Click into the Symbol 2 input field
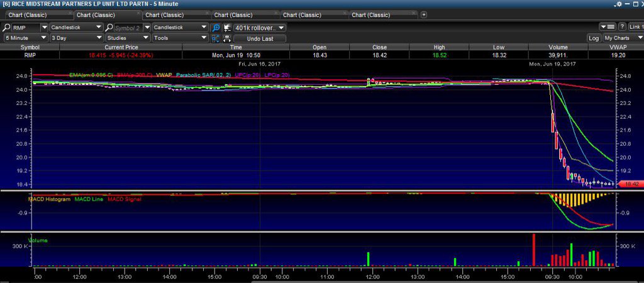This screenshot has height=283, width=644. click(x=128, y=28)
